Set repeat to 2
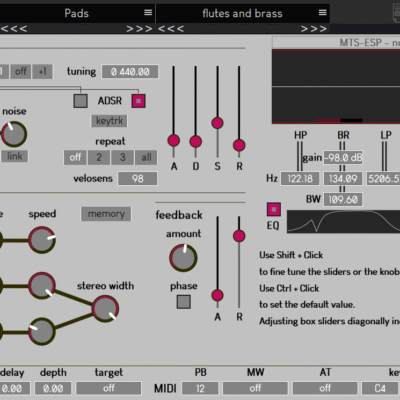The width and height of the screenshot is (400, 400). click(x=99, y=157)
